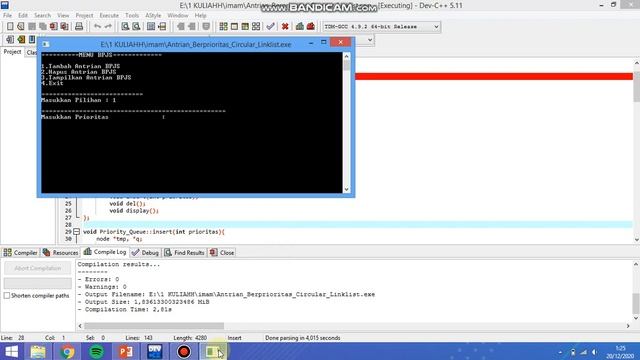
Task: Click the Compile & Run toolbar icon
Action: (x=245, y=27)
